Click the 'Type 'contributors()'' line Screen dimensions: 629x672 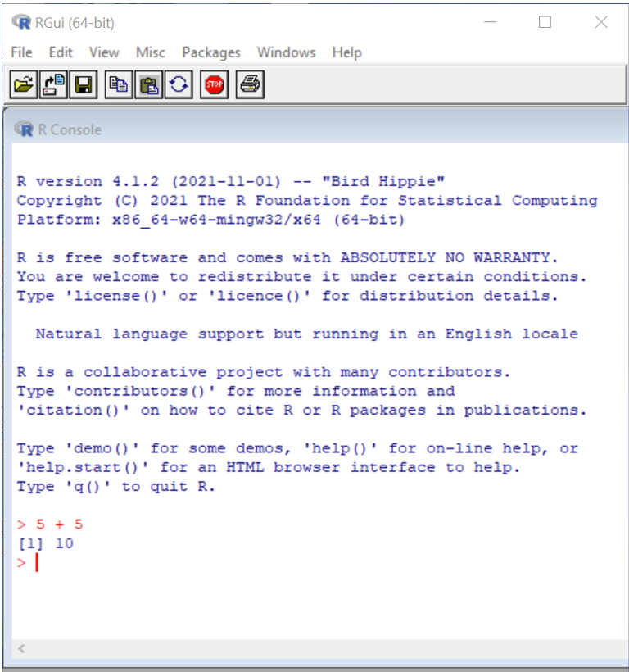[236, 391]
